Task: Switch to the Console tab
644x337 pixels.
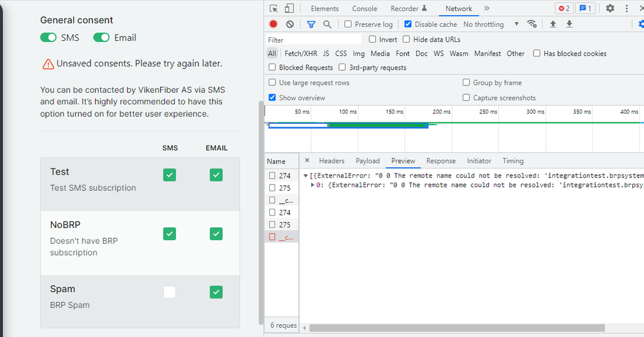Action: click(364, 9)
